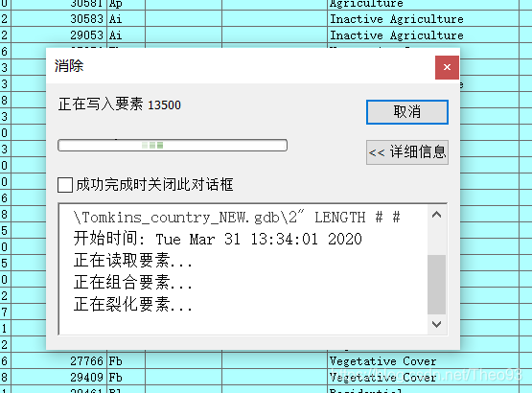Click Fb cell in row 27766
Image resolution: width=532 pixels, height=393 pixels.
(x=126, y=360)
